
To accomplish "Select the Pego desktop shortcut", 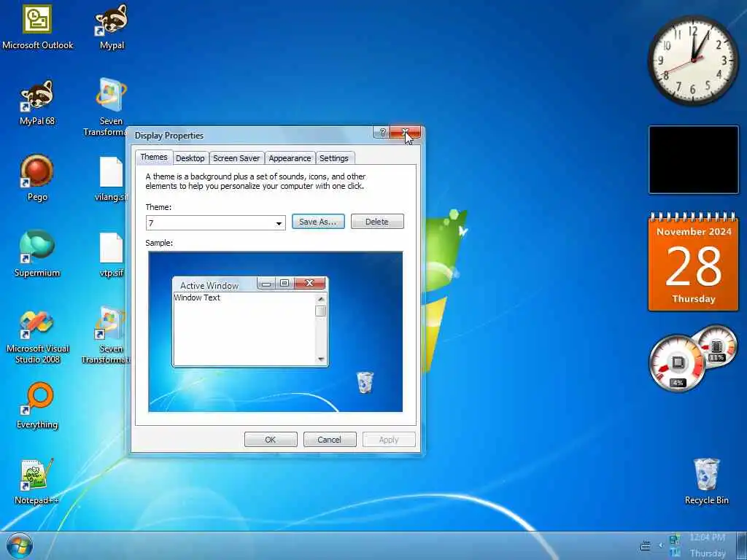I will (37, 179).
